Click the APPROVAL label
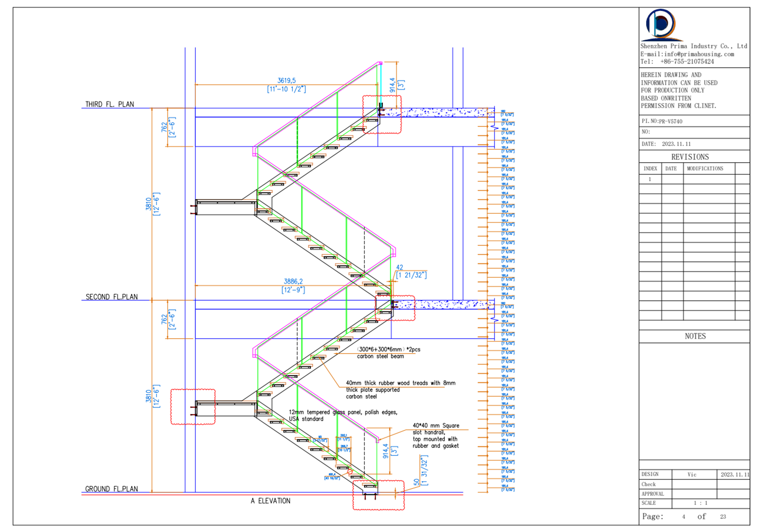The image size is (758, 532). coord(653,494)
